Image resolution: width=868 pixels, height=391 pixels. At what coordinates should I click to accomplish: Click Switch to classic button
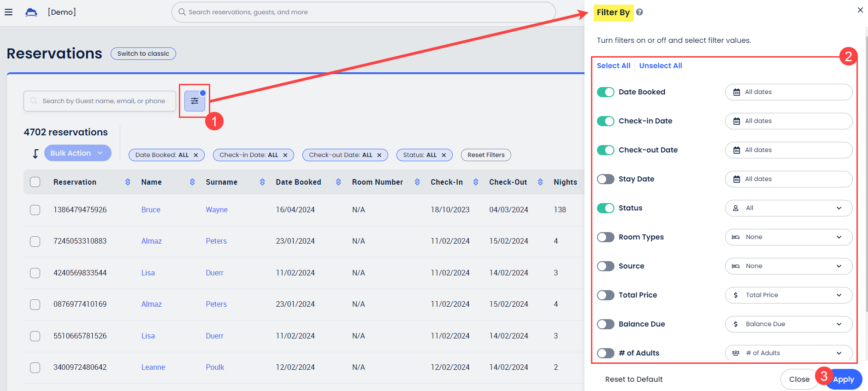[x=143, y=54]
